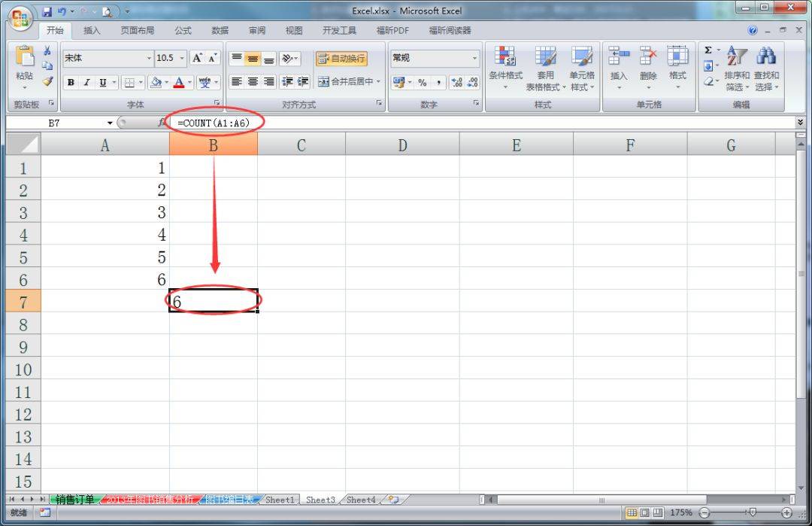
Task: Switch to page layout view icon
Action: (645, 512)
